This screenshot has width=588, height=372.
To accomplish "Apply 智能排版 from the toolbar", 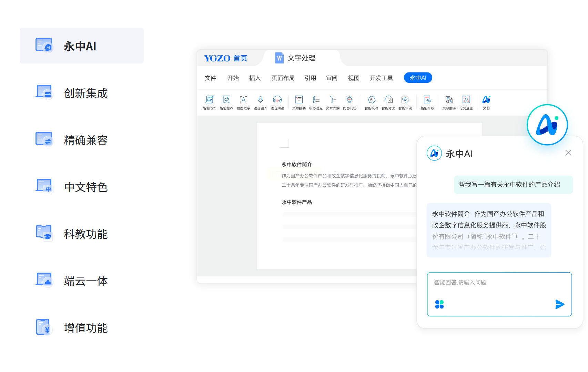I will pos(427,102).
